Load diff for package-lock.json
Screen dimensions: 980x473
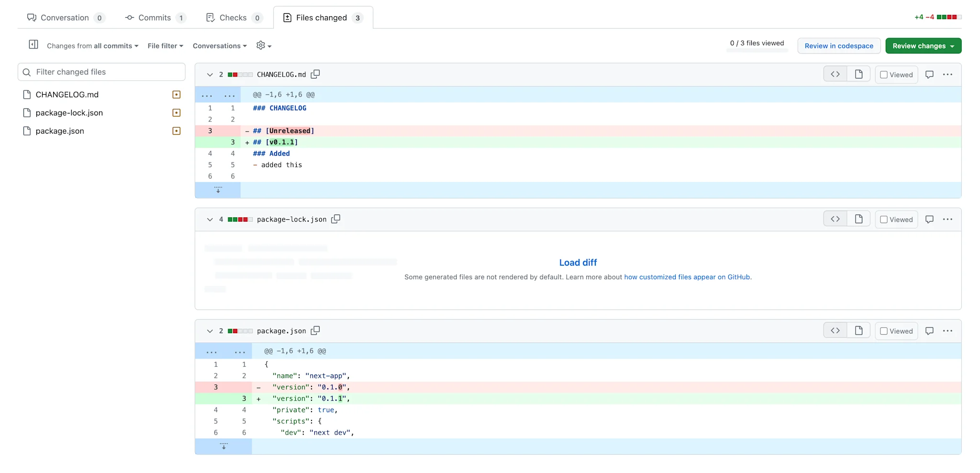(x=578, y=262)
